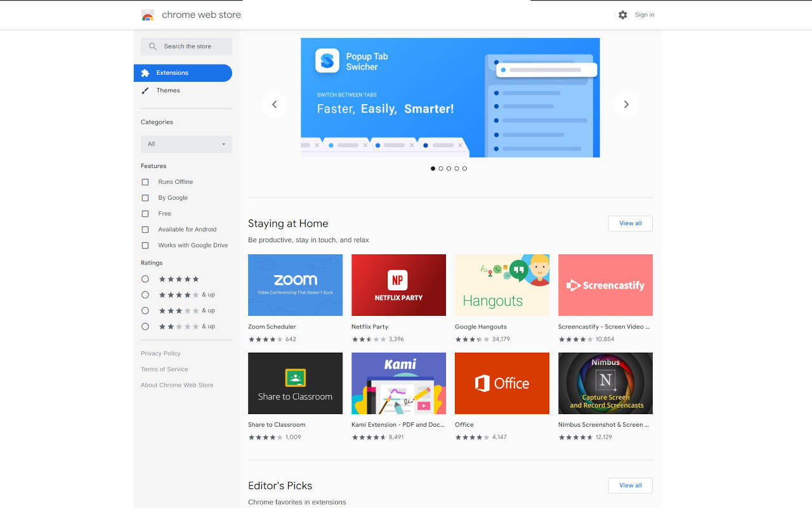This screenshot has width=812, height=508.
Task: Click the Netflix Party title text
Action: click(x=370, y=327)
